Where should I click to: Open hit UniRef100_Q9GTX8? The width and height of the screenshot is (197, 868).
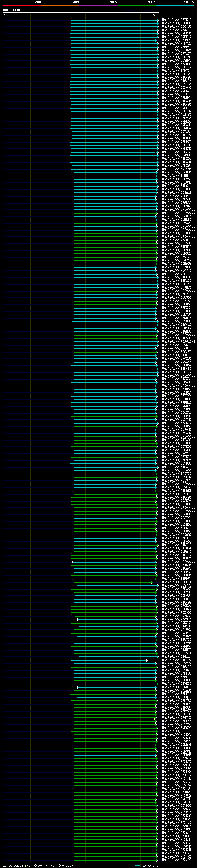[176, 718]
